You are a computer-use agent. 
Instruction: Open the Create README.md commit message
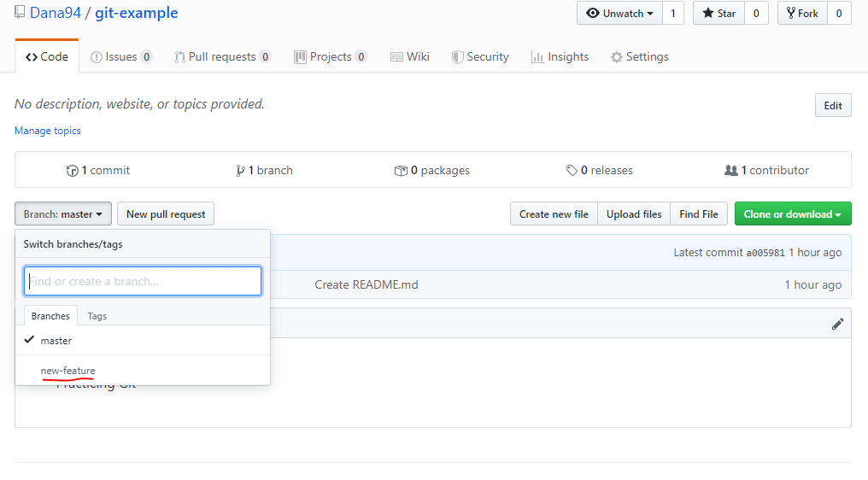367,284
